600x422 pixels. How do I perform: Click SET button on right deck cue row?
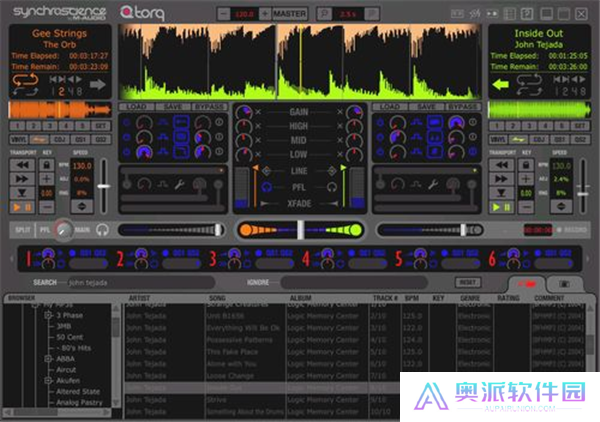pos(580,126)
